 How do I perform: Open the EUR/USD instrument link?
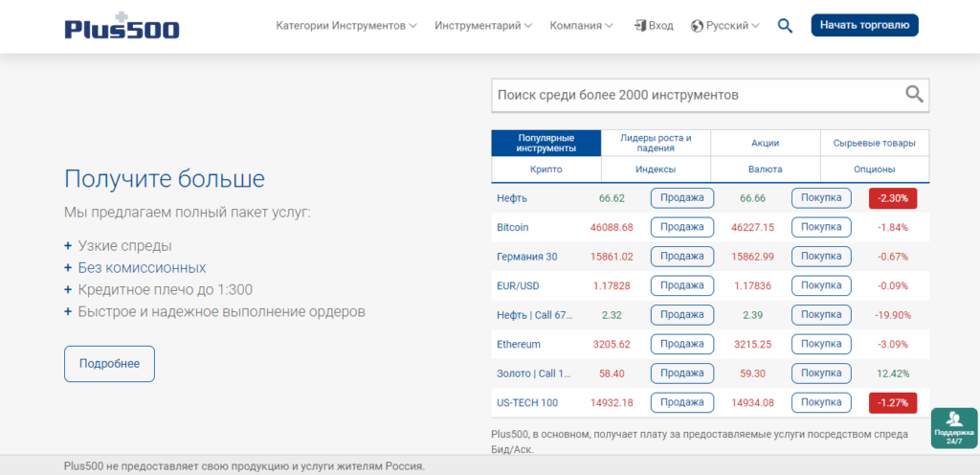pyautogui.click(x=518, y=285)
